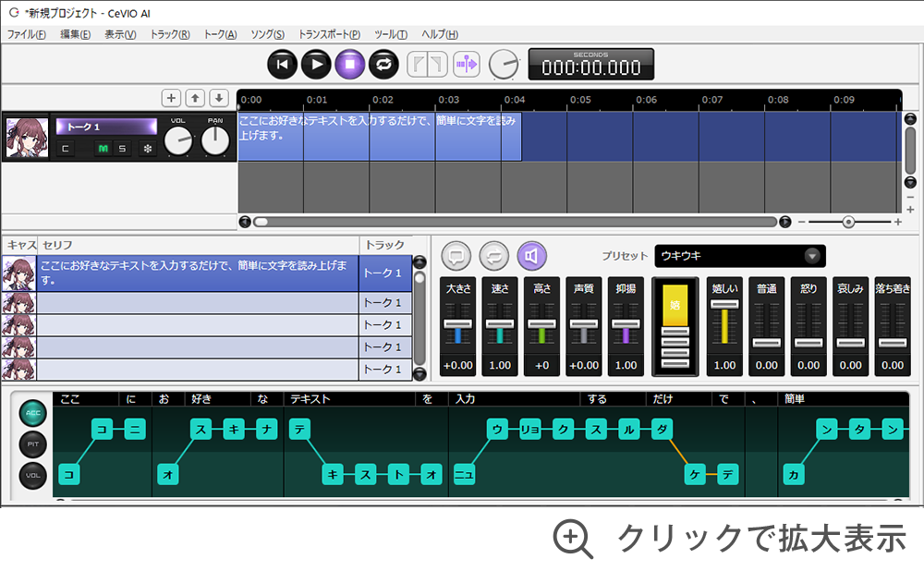Click the テ accent node of テキスト
Screen dimensions: 924x571
(x=299, y=429)
